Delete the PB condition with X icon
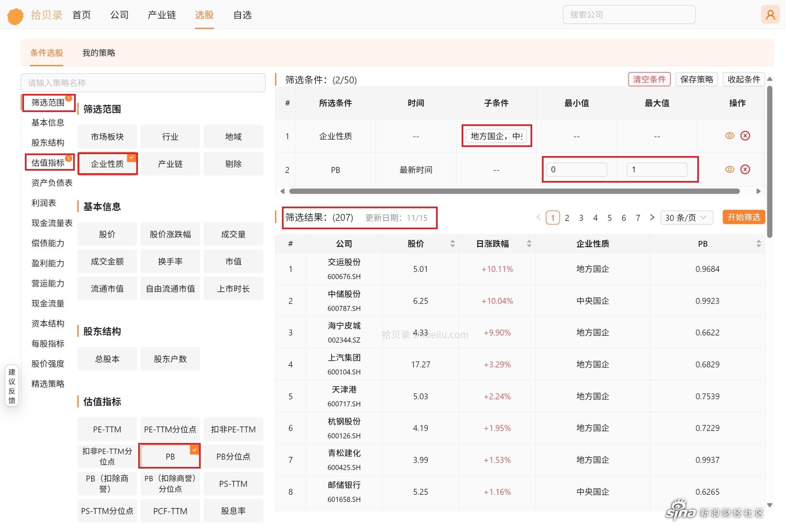 pyautogui.click(x=745, y=169)
